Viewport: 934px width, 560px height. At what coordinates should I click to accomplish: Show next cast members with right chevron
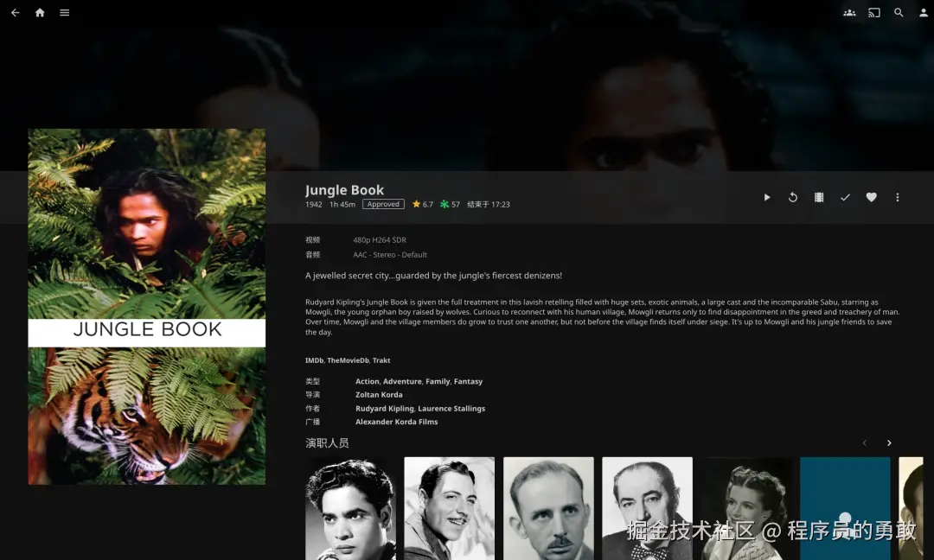pos(889,443)
